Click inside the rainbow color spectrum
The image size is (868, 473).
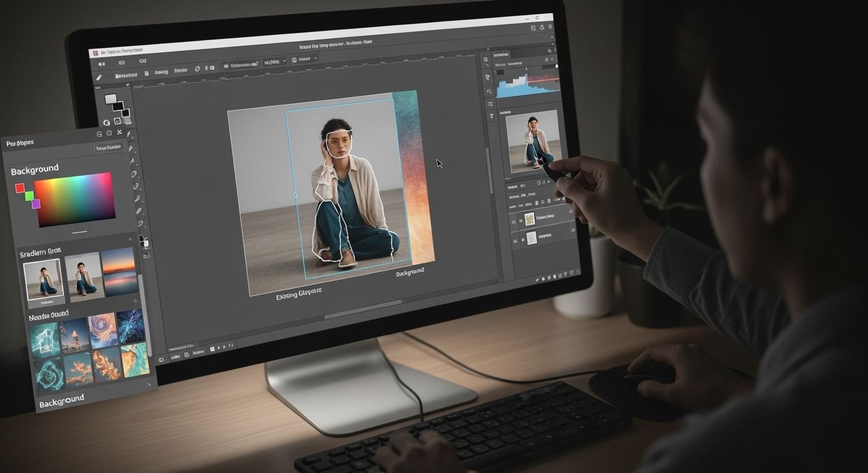coord(75,199)
